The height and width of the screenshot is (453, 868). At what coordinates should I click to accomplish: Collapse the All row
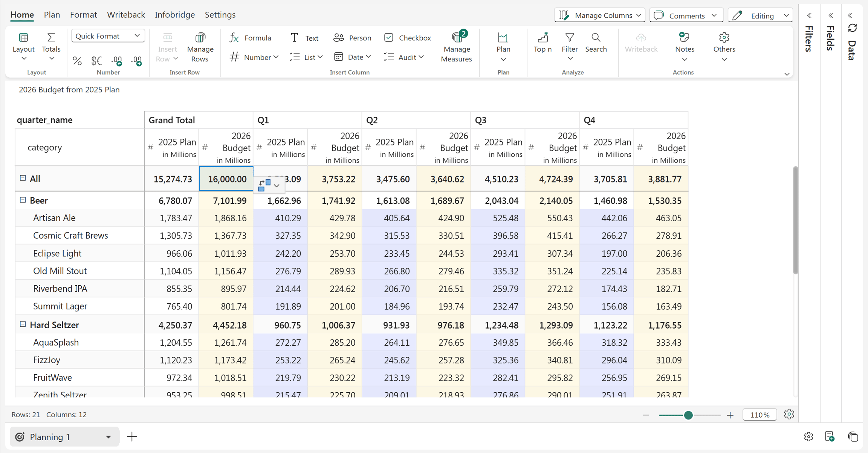pos(23,178)
